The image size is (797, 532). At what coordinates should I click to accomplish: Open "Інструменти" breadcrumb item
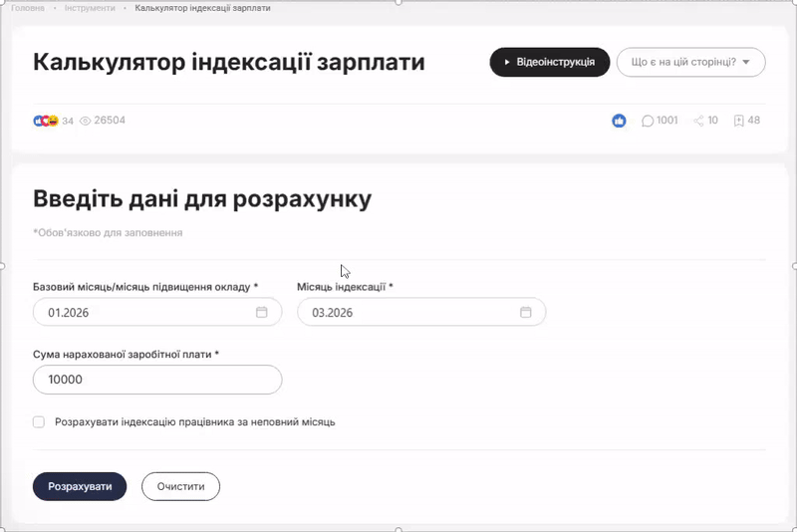pos(89,8)
